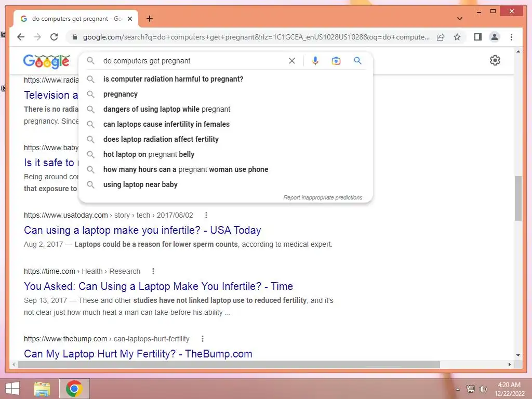Select the 'do computers get pregnant' tab
The image size is (532, 399).
coord(75,19)
